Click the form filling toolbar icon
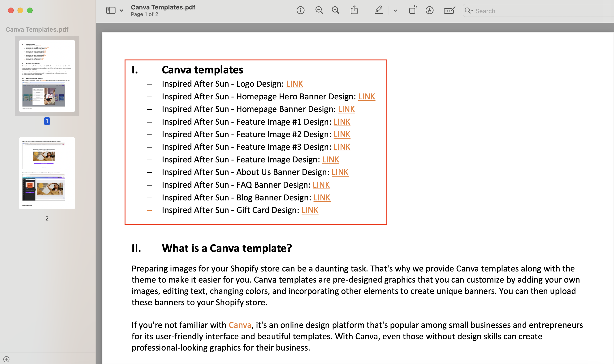 click(x=449, y=10)
